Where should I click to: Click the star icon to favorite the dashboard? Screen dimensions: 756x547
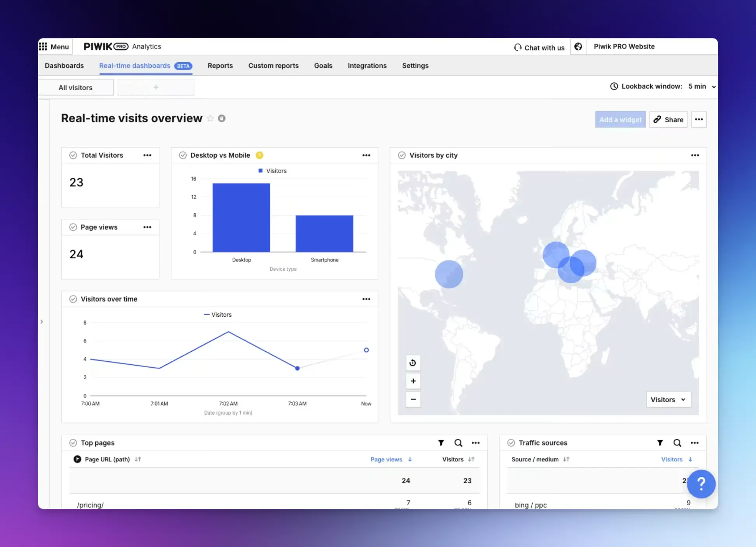210,118
